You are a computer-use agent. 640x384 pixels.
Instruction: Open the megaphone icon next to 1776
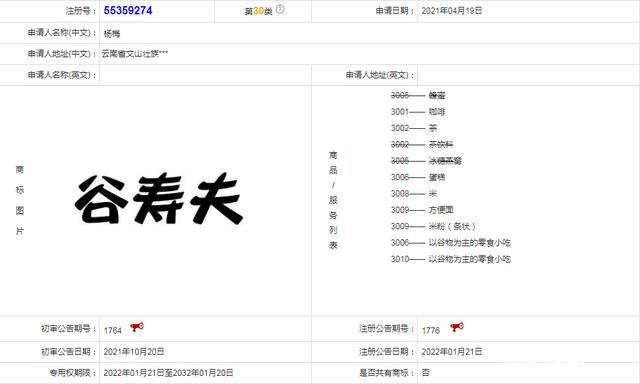pos(457,327)
